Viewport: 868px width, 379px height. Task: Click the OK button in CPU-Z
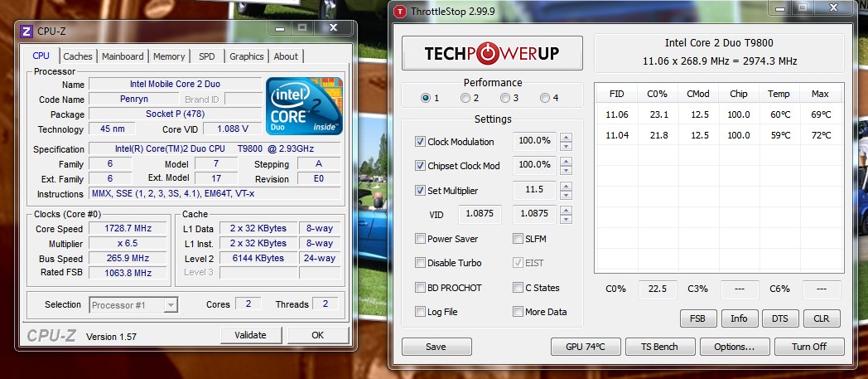pos(318,335)
